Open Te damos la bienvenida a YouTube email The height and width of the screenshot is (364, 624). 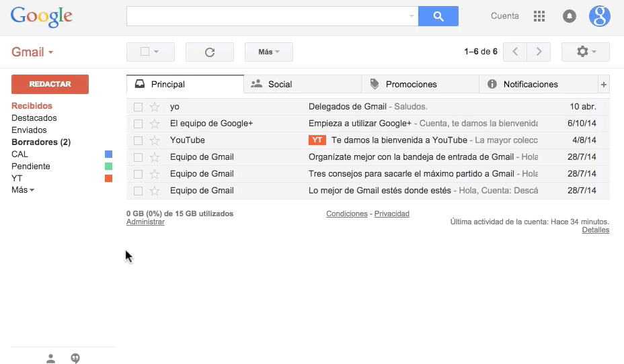pyautogui.click(x=368, y=140)
